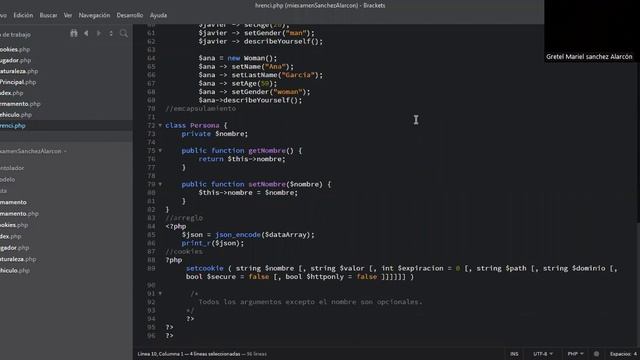Click the navigate backward arrow icon
This screenshot has height=360, width=640.
(x=86, y=33)
